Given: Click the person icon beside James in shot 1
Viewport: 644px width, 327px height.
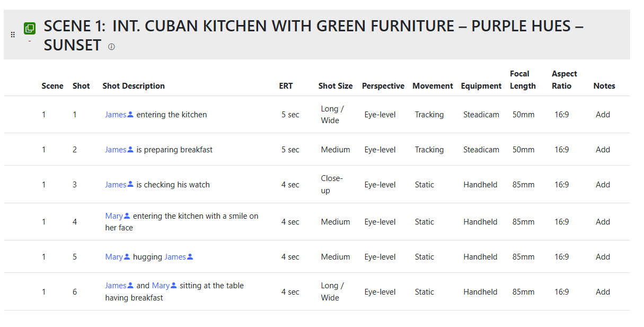Looking at the screenshot, I should [x=130, y=115].
